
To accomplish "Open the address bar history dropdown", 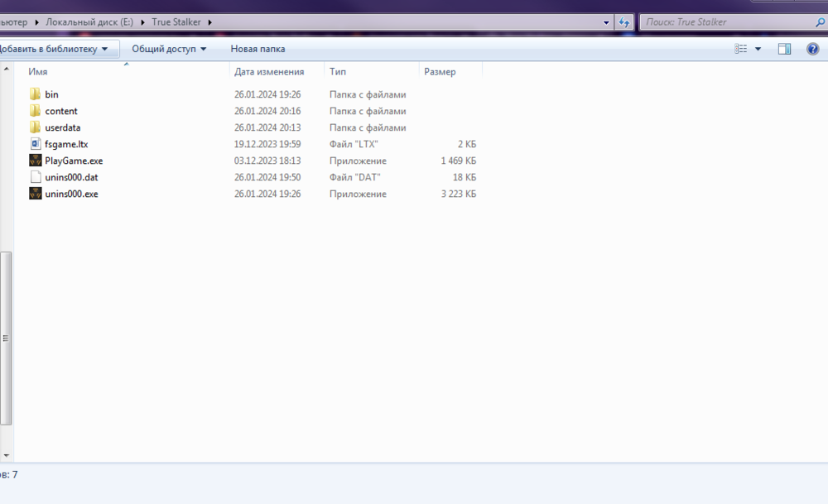I will [606, 22].
